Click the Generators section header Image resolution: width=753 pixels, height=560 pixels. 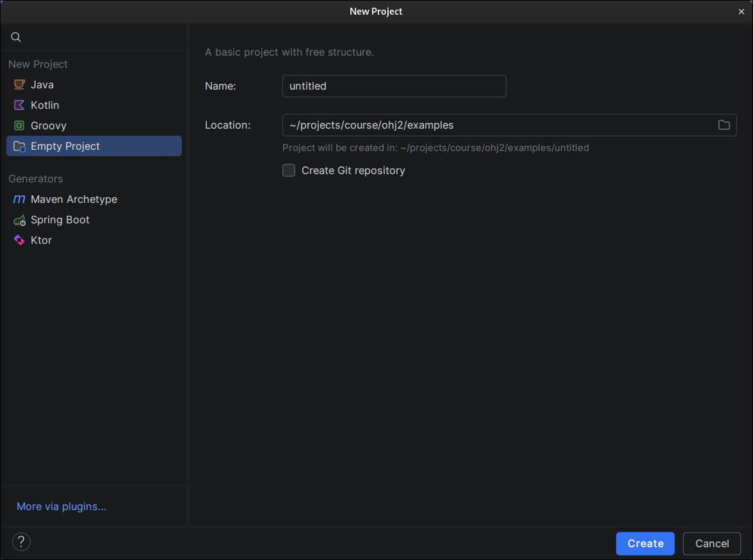[x=36, y=179]
